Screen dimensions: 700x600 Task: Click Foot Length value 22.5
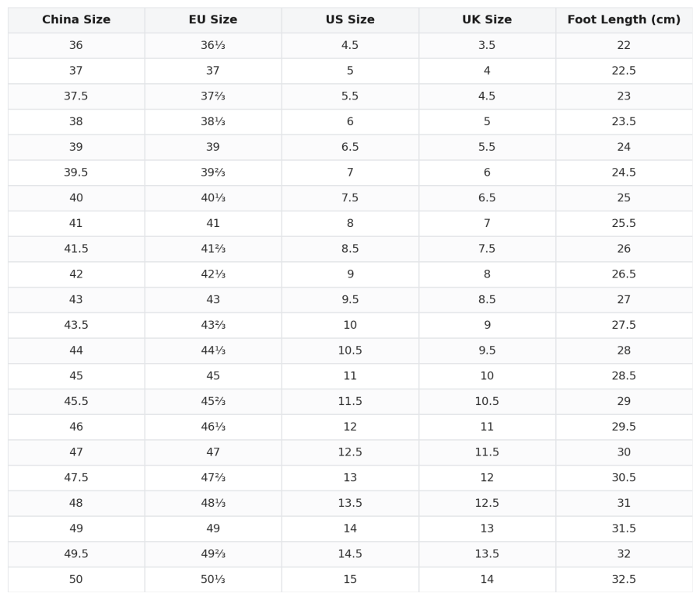(x=624, y=71)
